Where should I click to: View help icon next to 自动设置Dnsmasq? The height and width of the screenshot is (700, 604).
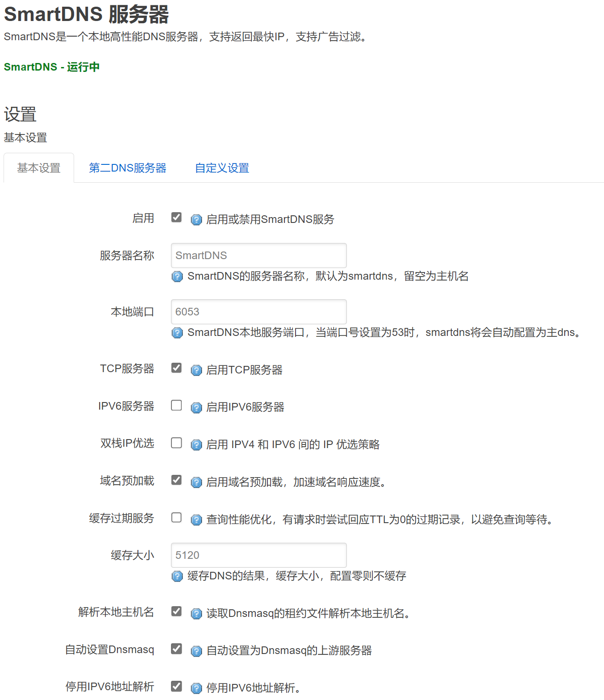click(x=196, y=651)
